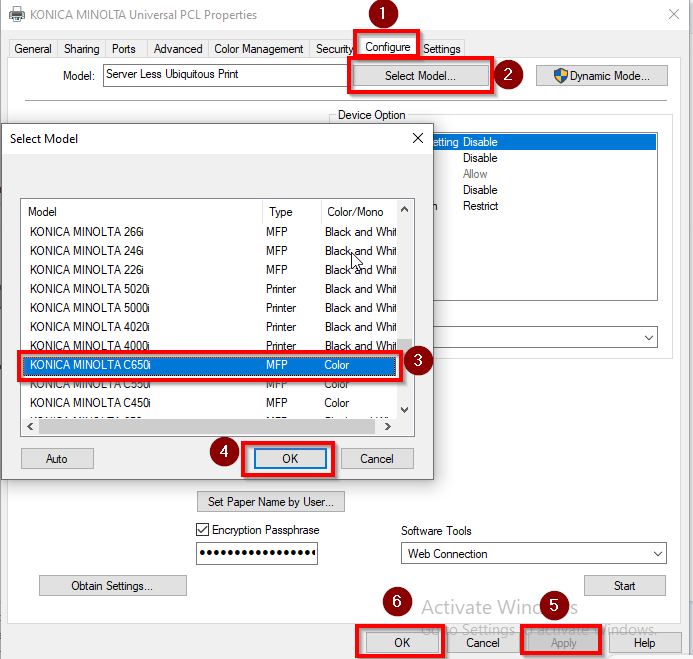693x659 pixels.
Task: Expand the dropdown below Device Option list
Action: (x=649, y=338)
